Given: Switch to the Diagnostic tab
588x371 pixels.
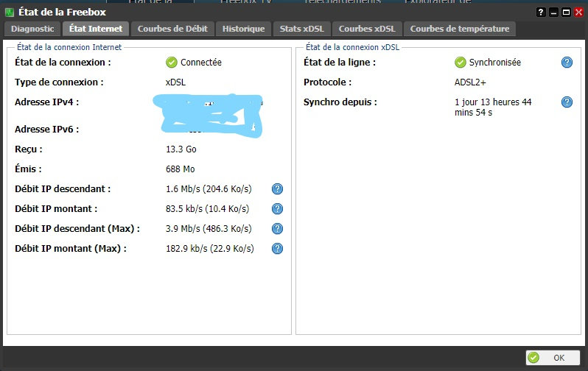Looking at the screenshot, I should (32, 29).
